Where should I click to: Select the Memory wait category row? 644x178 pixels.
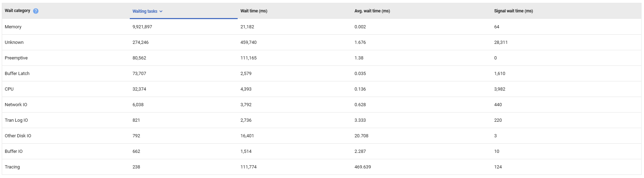point(13,27)
